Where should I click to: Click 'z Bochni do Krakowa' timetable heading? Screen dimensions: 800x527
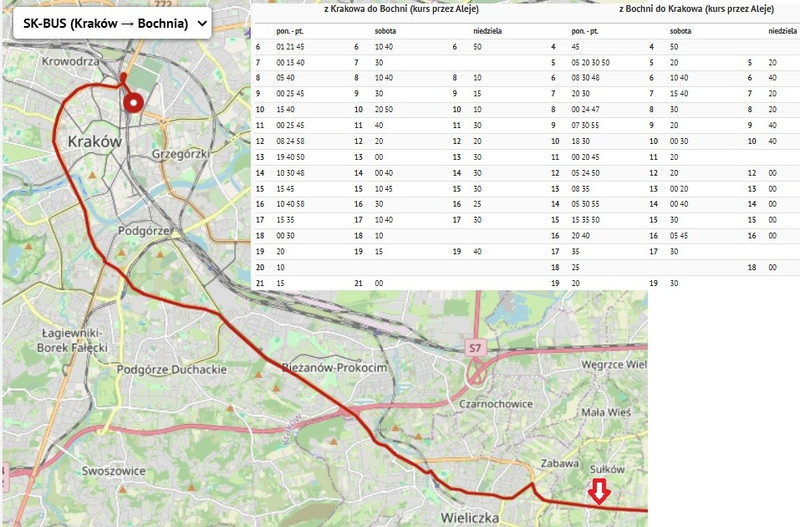tap(693, 9)
